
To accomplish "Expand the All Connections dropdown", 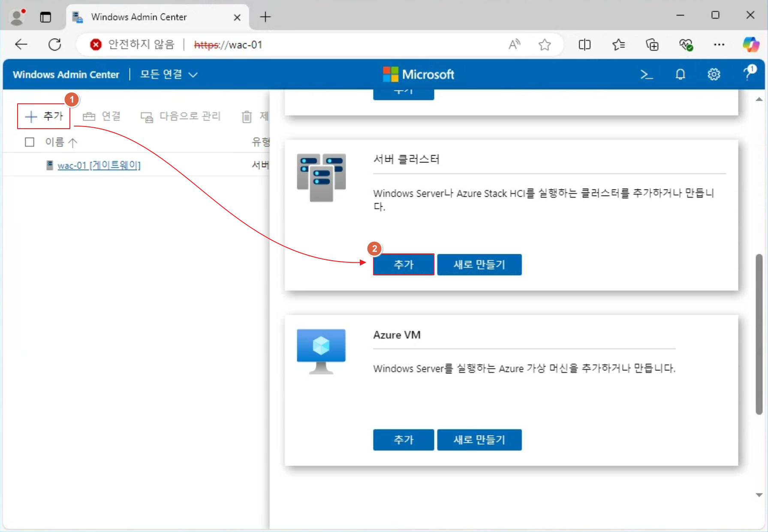I will point(169,75).
